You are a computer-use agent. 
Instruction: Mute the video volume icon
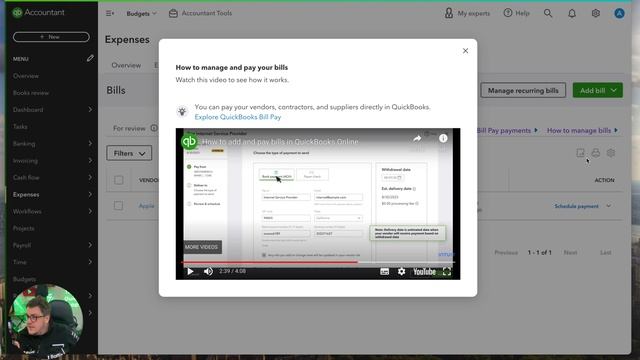(208, 271)
